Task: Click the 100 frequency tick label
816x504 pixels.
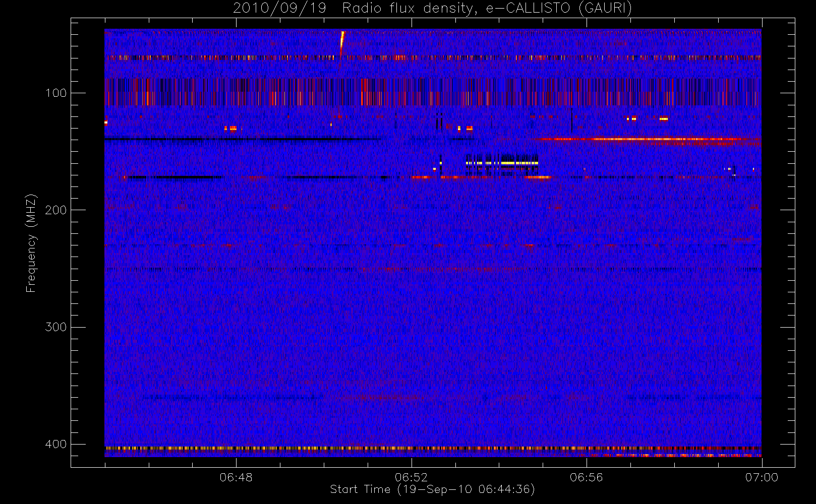Action: click(x=55, y=93)
